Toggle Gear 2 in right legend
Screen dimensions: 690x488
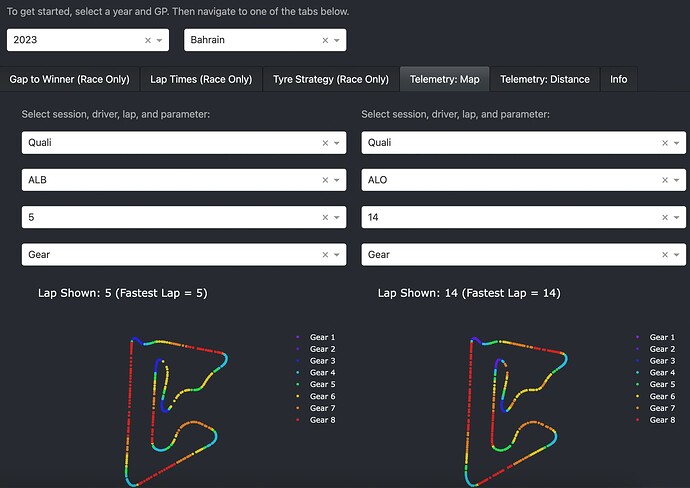click(x=656, y=349)
